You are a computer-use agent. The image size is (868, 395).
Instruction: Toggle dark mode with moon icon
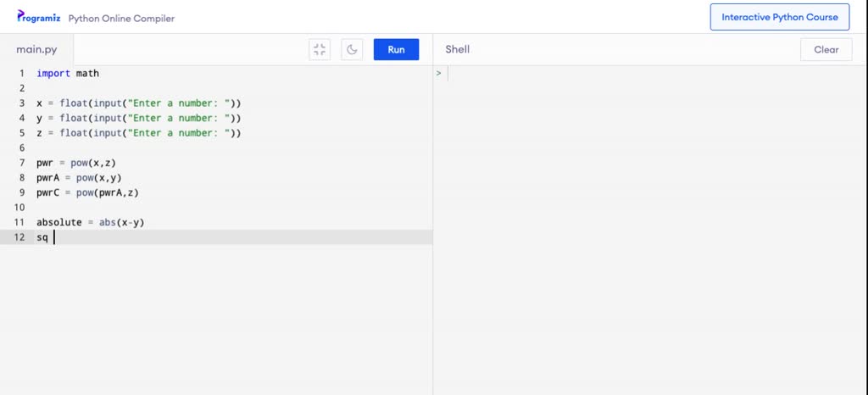pyautogui.click(x=352, y=49)
